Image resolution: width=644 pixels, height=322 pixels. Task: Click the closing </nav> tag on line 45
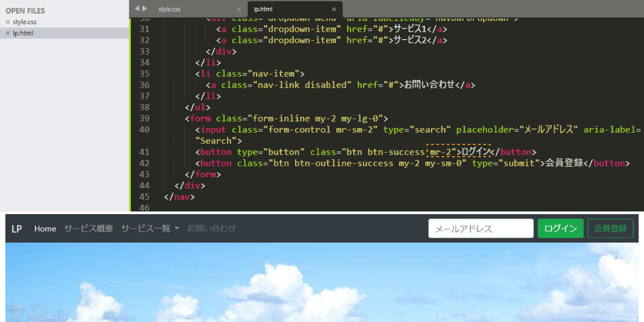click(x=179, y=196)
